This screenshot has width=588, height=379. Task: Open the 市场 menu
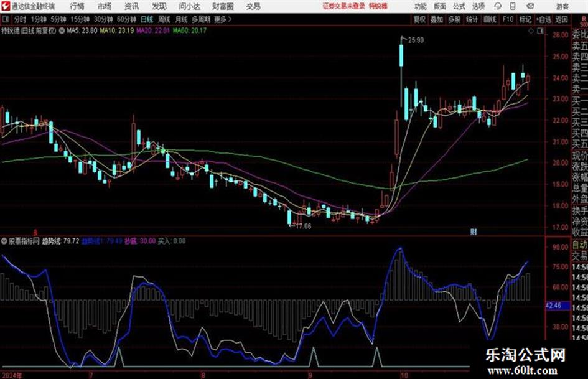coord(105,6)
